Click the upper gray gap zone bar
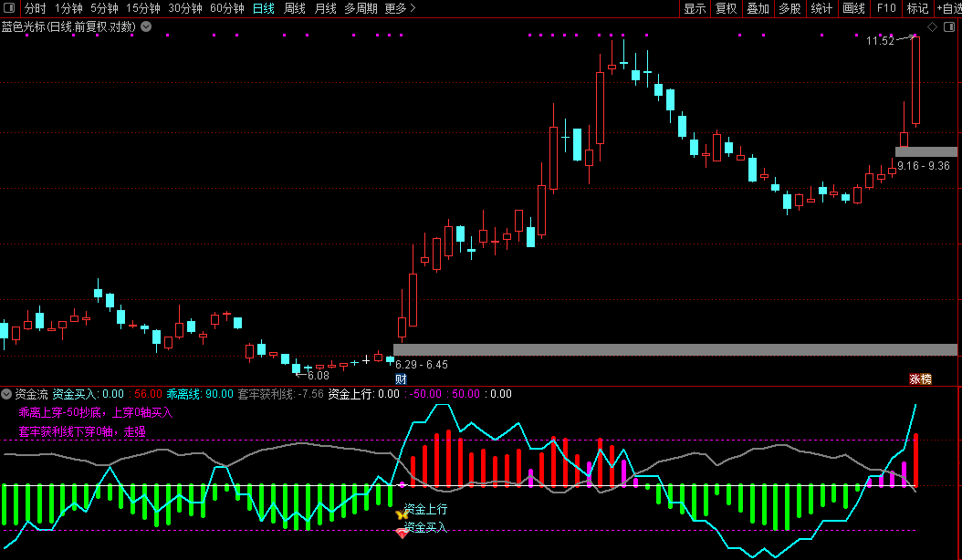Image resolution: width=962 pixels, height=560 pixels. click(925, 151)
